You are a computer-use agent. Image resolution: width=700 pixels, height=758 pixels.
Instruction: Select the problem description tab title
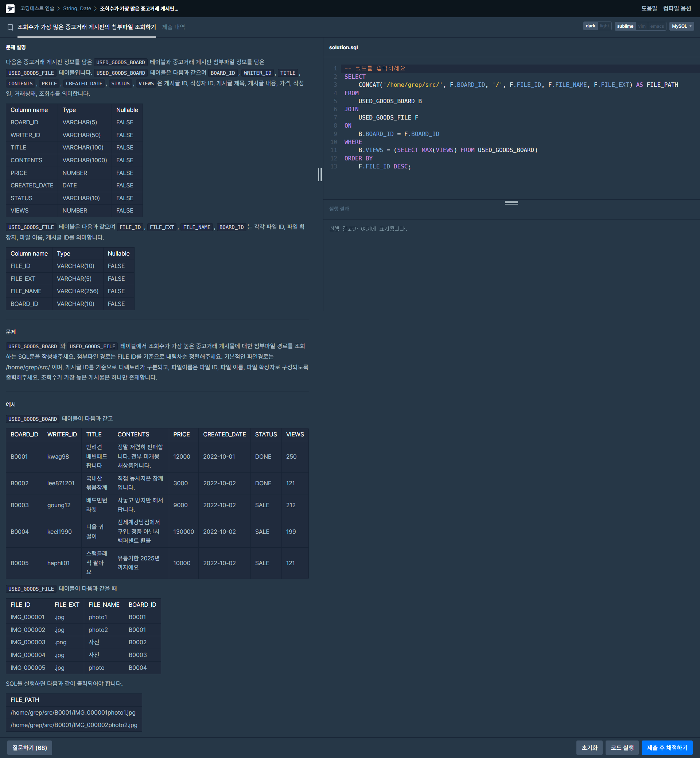[x=87, y=27]
